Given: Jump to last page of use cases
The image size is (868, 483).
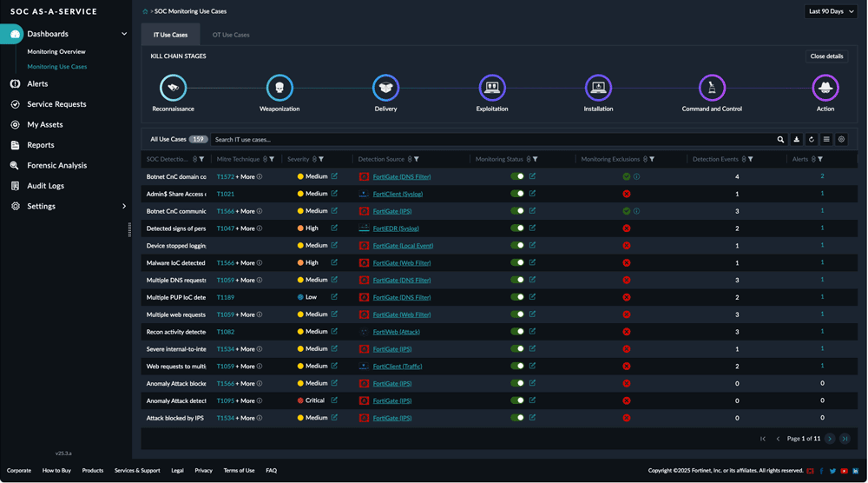Looking at the screenshot, I should [845, 439].
